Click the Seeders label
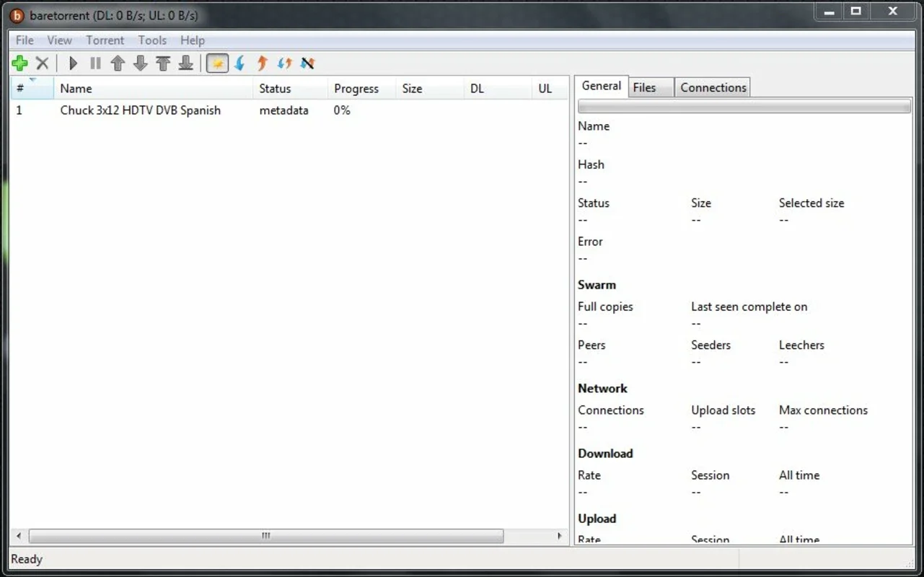The image size is (924, 577). 710,345
